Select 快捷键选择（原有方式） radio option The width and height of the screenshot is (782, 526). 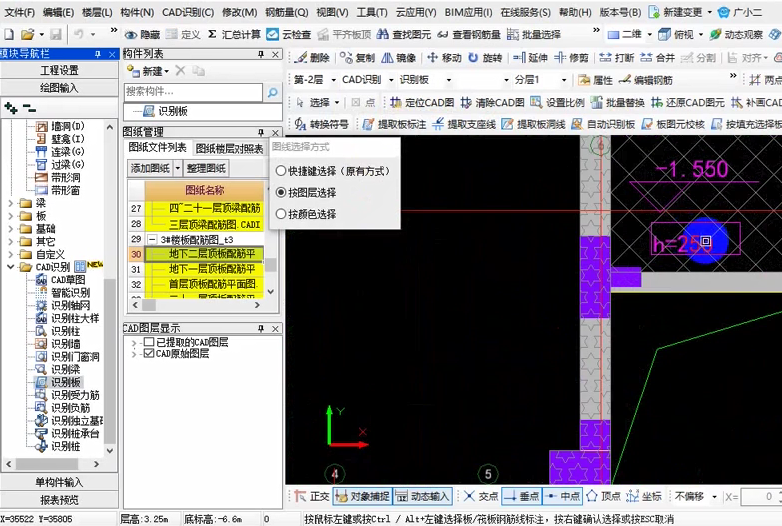pyautogui.click(x=281, y=171)
